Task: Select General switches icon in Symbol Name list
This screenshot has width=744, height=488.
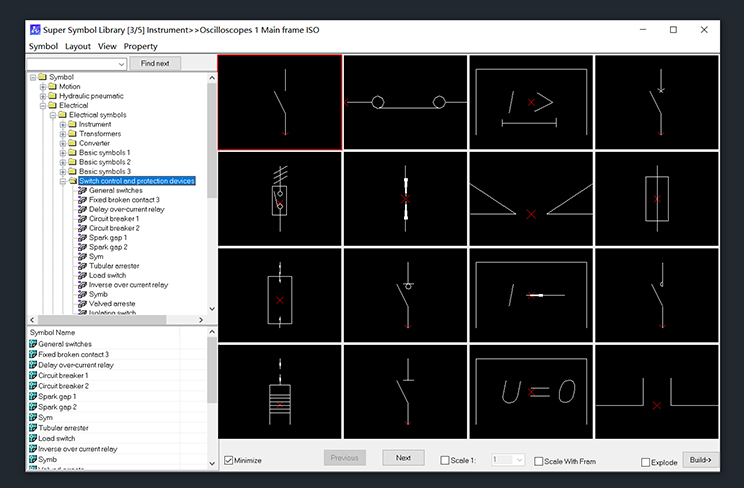Action: click(33, 344)
